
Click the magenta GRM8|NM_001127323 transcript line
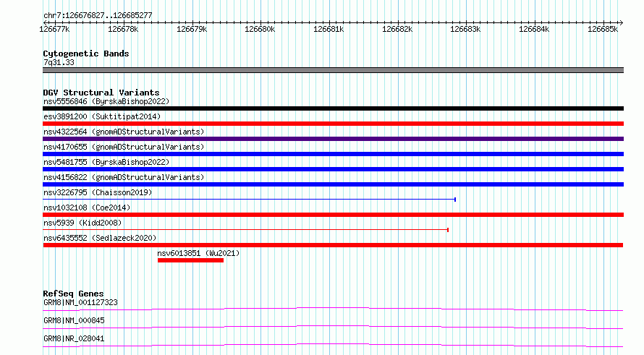[333, 309]
